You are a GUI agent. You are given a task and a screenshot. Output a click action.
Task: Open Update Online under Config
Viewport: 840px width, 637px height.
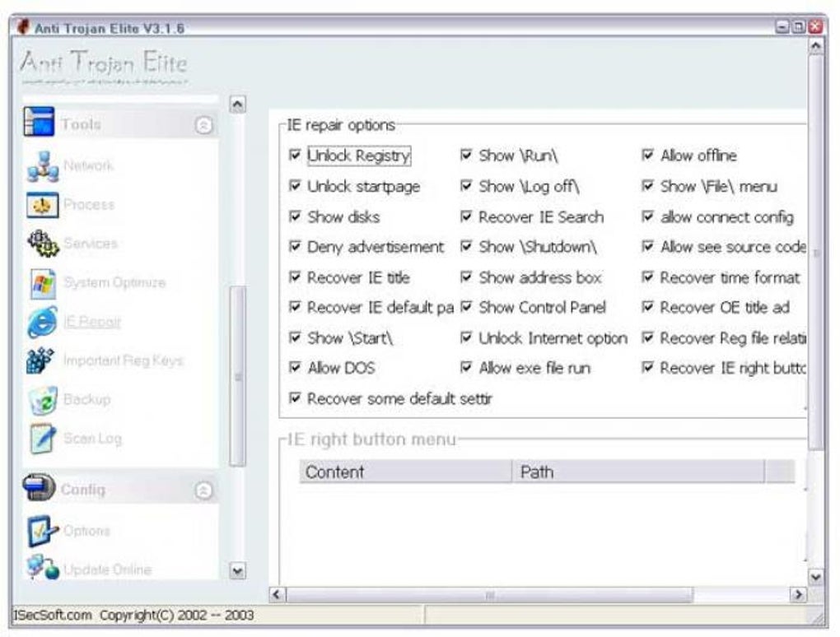coord(108,569)
